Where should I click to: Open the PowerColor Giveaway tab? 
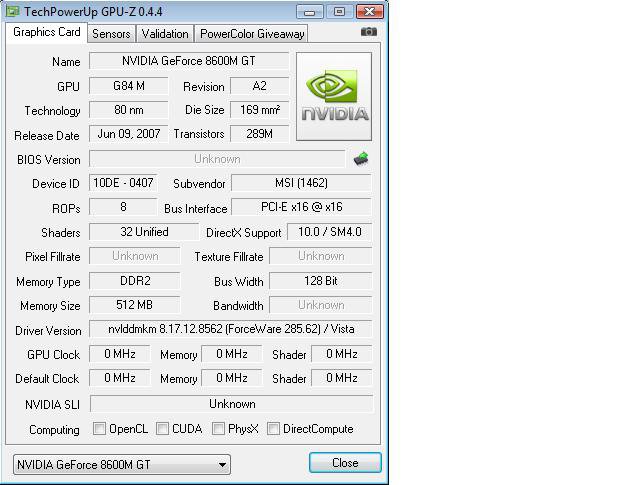point(252,34)
